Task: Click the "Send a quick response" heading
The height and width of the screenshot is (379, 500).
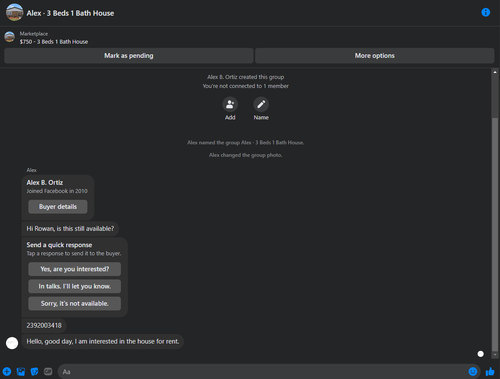Action: pyautogui.click(x=59, y=245)
